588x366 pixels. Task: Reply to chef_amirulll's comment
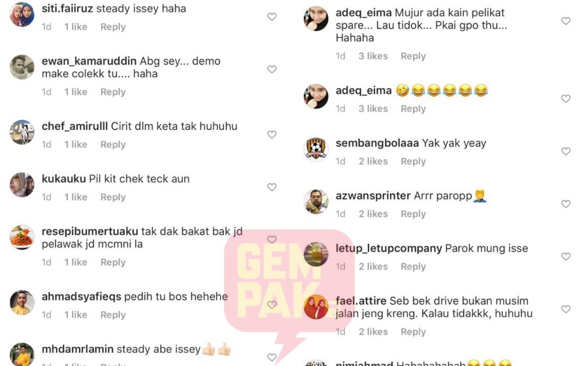[x=113, y=144]
